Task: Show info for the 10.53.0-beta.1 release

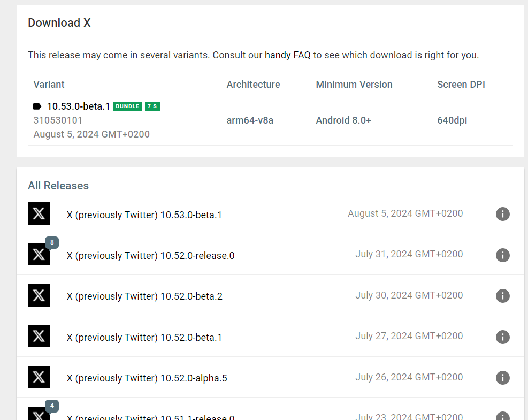Action: click(502, 214)
